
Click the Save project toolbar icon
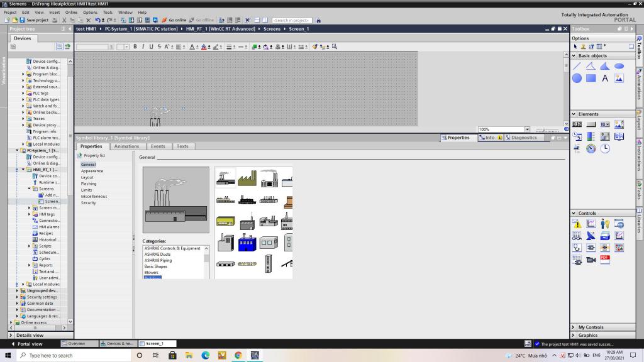pos(35,20)
